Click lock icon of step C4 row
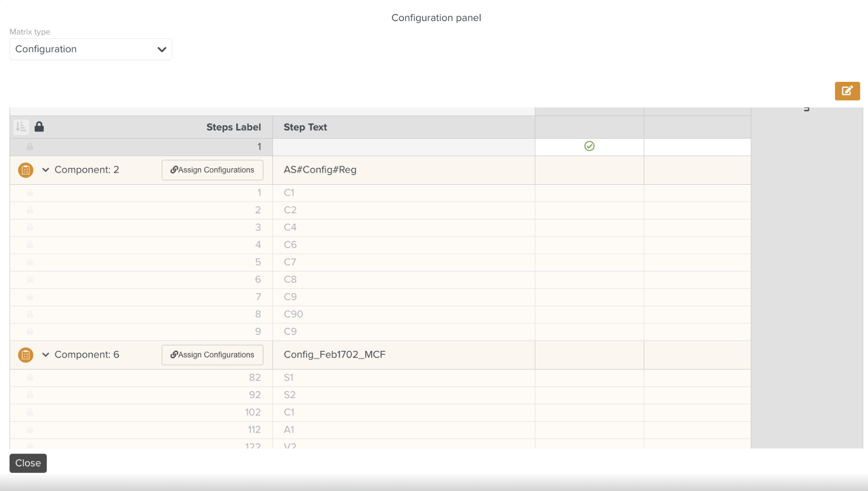Viewport: 868px width, 491px height. [30, 227]
